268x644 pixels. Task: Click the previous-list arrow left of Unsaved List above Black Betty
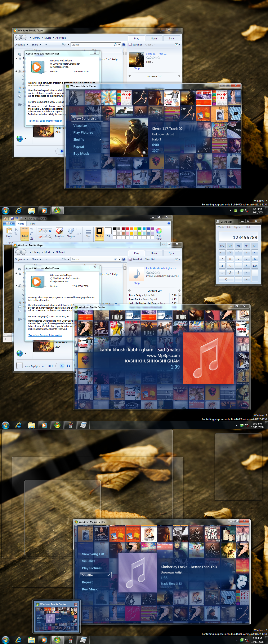[x=130, y=291]
